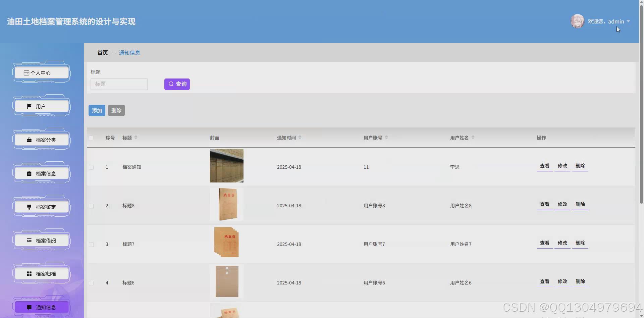
Task: Click the list icon for 档案借阅
Action: 29,241
